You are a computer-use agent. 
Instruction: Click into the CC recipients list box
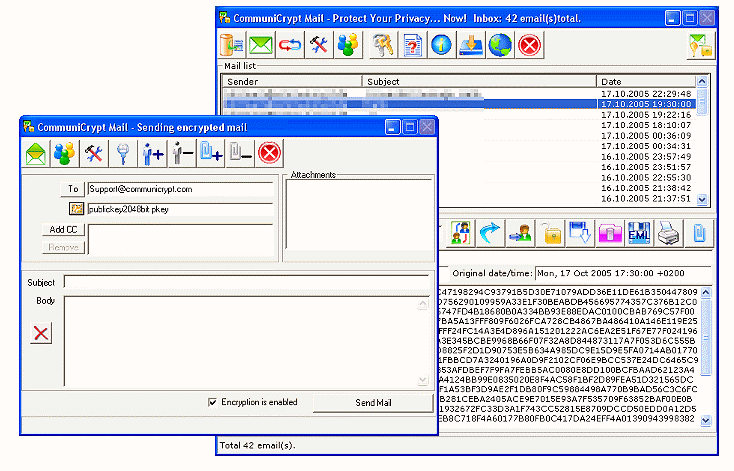[x=181, y=239]
